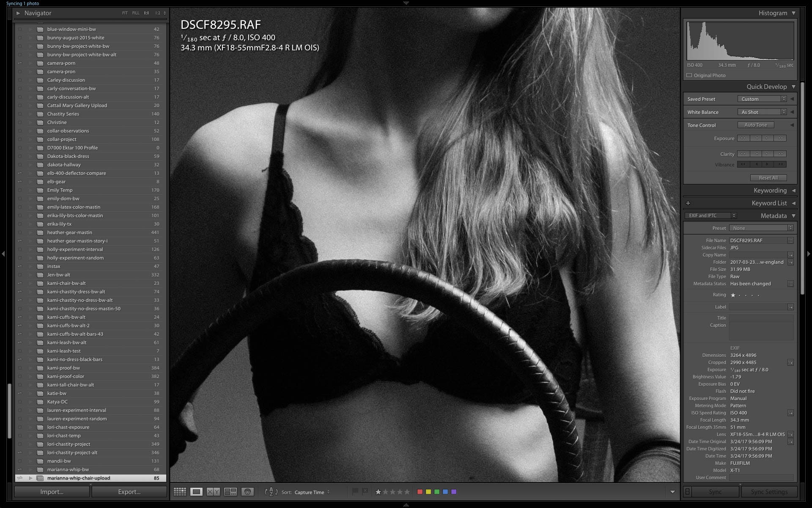Decrease Exposure by one stop (double left arrow)

[743, 138]
